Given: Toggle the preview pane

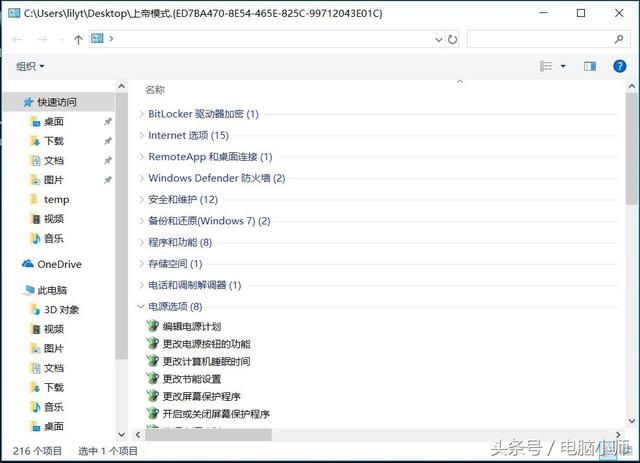Looking at the screenshot, I should click(x=590, y=66).
